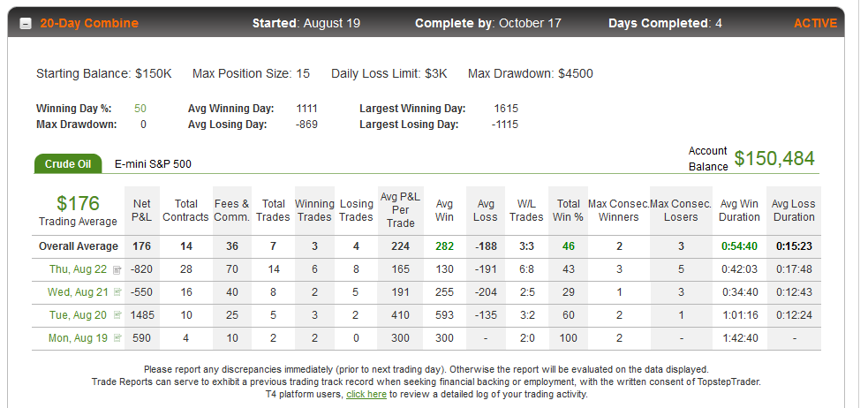This screenshot has height=408, width=868.
Task: Click the Fees & Comm. column header
Action: (x=232, y=210)
